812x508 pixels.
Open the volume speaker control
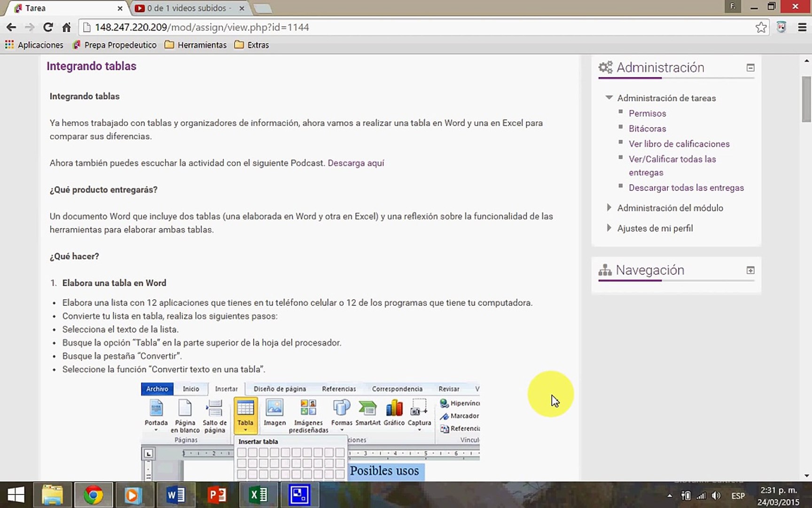pos(716,495)
